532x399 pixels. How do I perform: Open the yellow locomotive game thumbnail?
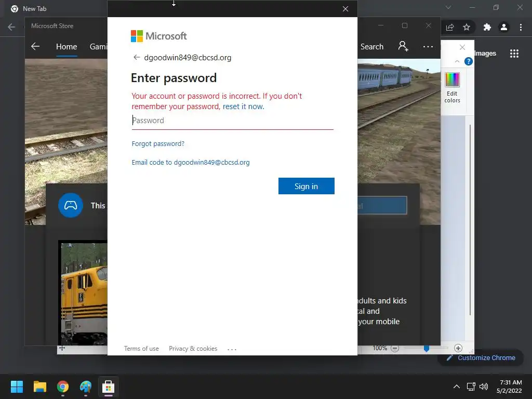[84, 293]
